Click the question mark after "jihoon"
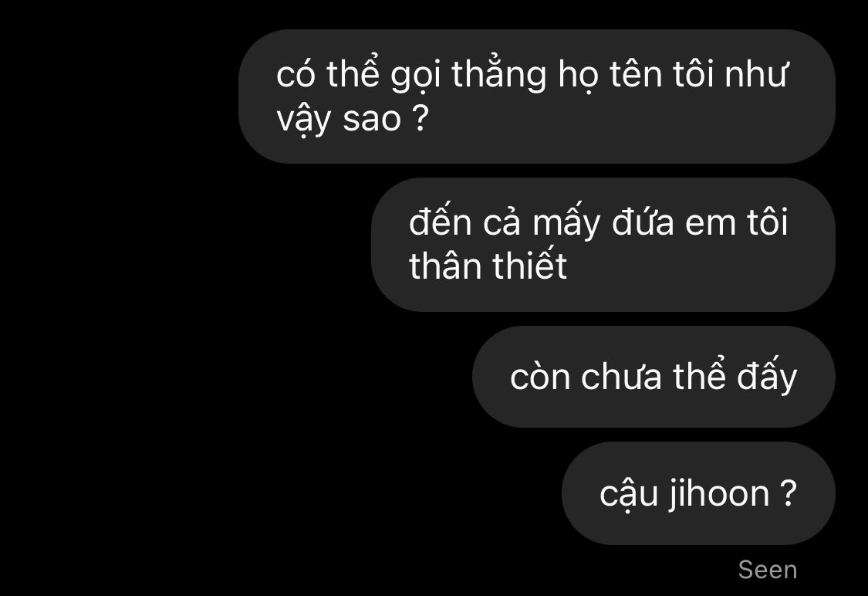Viewport: 868px width, 596px height. click(789, 493)
